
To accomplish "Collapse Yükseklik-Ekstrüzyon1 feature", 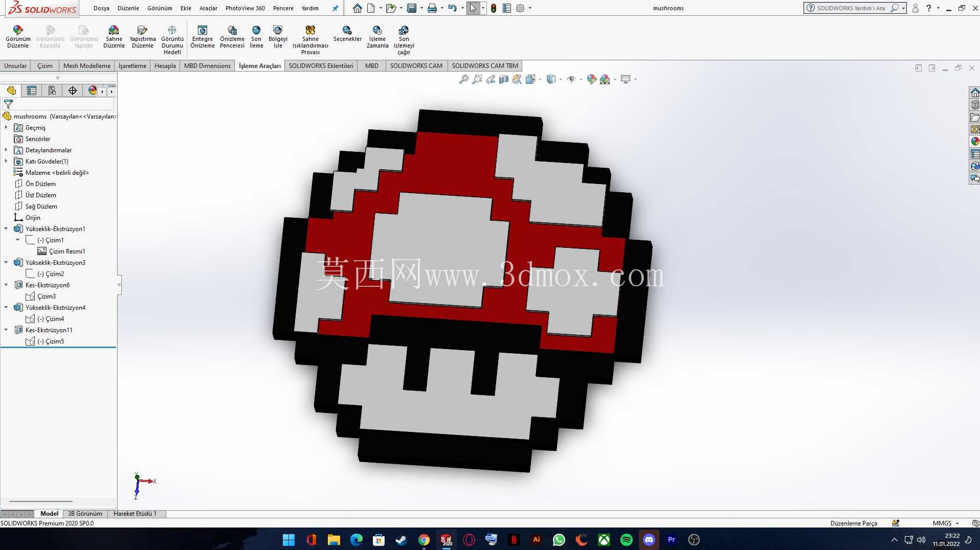I will click(x=6, y=228).
